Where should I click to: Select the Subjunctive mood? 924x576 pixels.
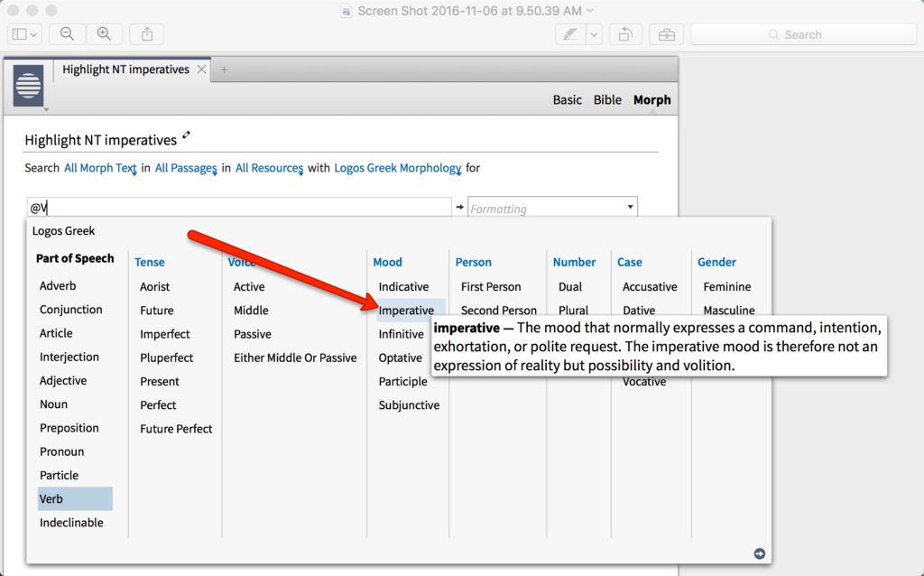(409, 405)
